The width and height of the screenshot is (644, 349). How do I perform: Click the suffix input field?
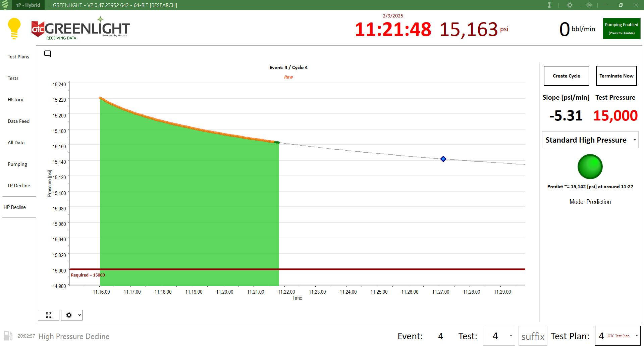[533, 336]
